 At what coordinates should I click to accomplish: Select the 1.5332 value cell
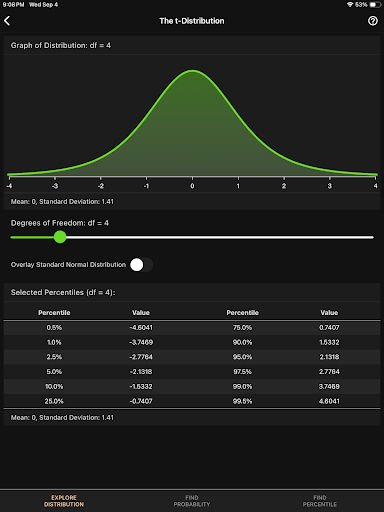(329, 342)
